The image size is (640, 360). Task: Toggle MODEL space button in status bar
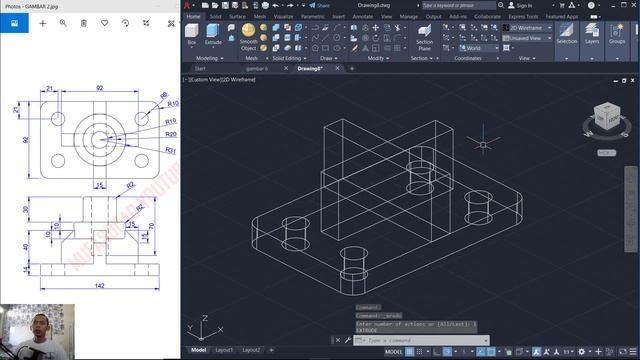point(393,351)
